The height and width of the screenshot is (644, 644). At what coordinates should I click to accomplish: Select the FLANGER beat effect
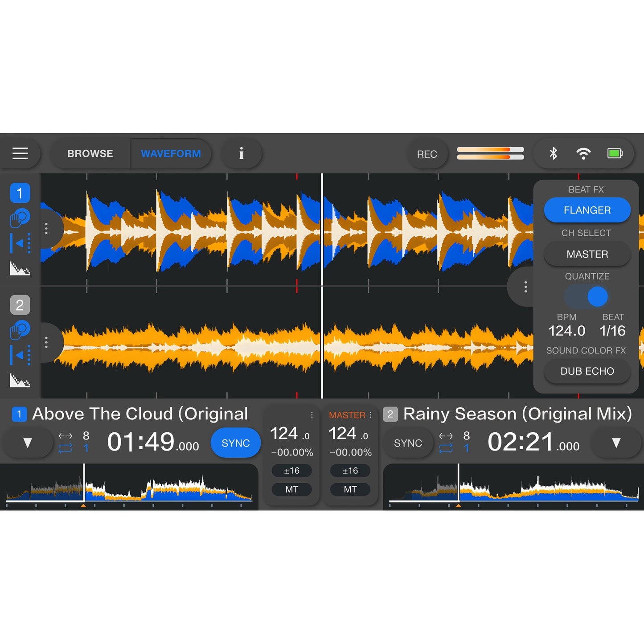click(x=587, y=210)
